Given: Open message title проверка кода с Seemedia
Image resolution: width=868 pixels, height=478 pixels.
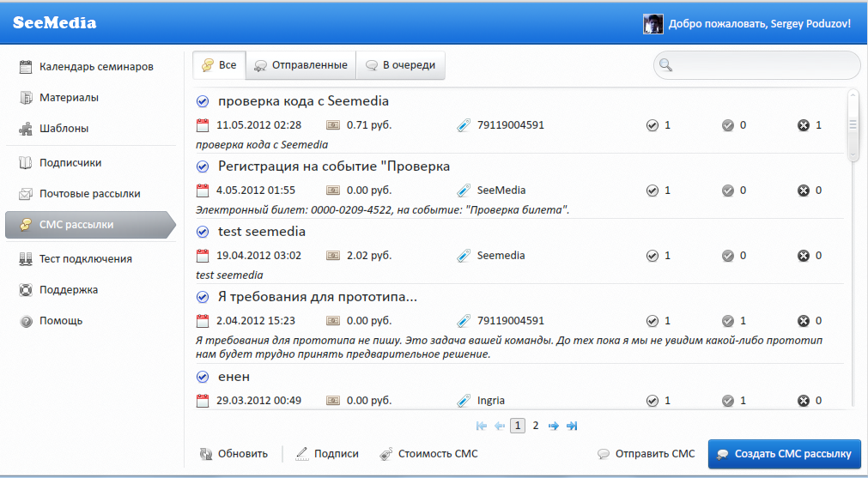Looking at the screenshot, I should 303,101.
